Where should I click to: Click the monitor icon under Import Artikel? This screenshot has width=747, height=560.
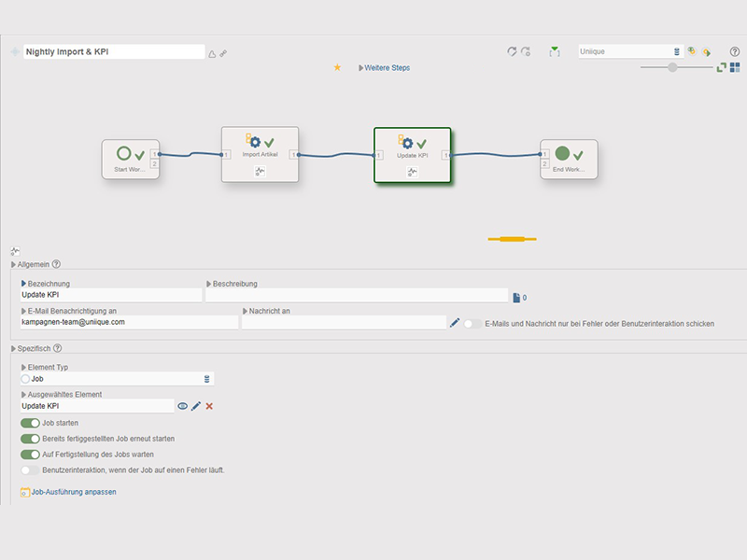[x=261, y=171]
